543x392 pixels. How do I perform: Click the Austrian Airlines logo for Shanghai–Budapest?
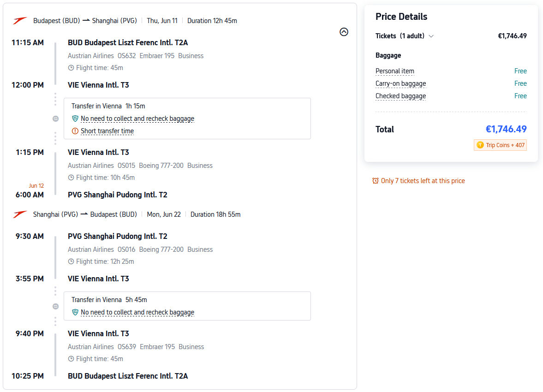(x=20, y=214)
